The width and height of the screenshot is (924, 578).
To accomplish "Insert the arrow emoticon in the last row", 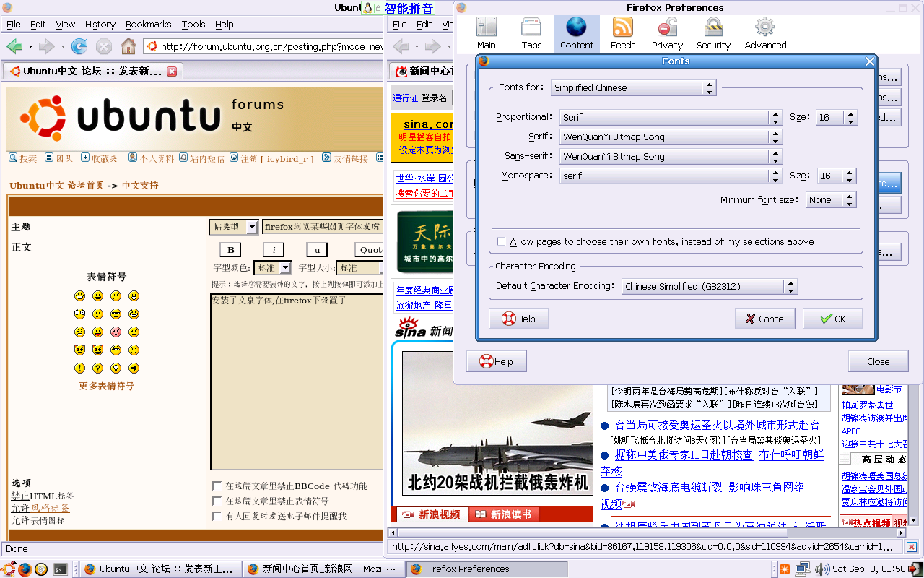I will coord(134,368).
